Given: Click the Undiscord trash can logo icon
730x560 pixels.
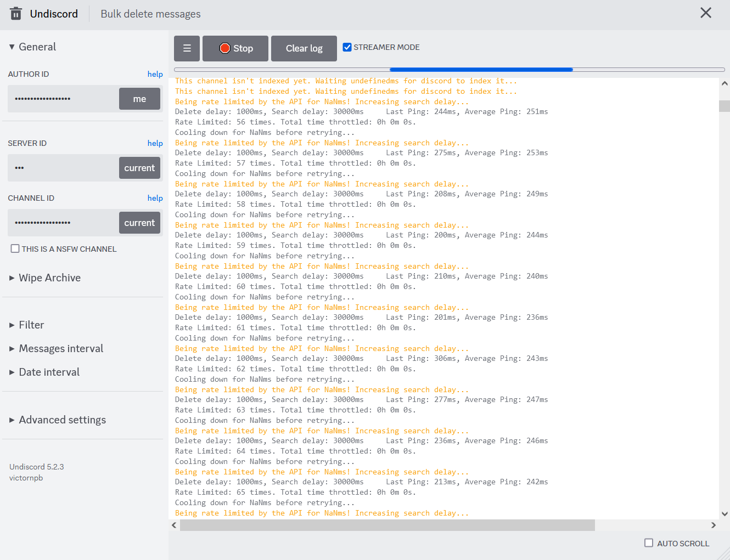Looking at the screenshot, I should pos(15,13).
